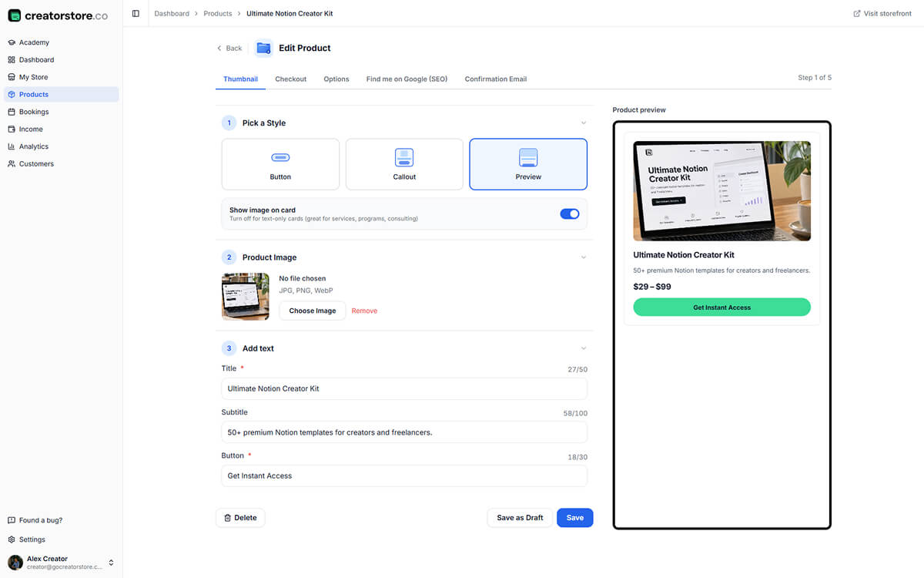This screenshot has height=578, width=924.
Task: Click into the Title input field
Action: [404, 388]
